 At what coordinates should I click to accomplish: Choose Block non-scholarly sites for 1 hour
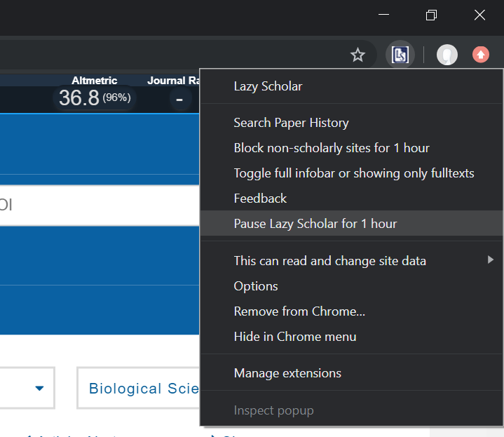click(351, 148)
